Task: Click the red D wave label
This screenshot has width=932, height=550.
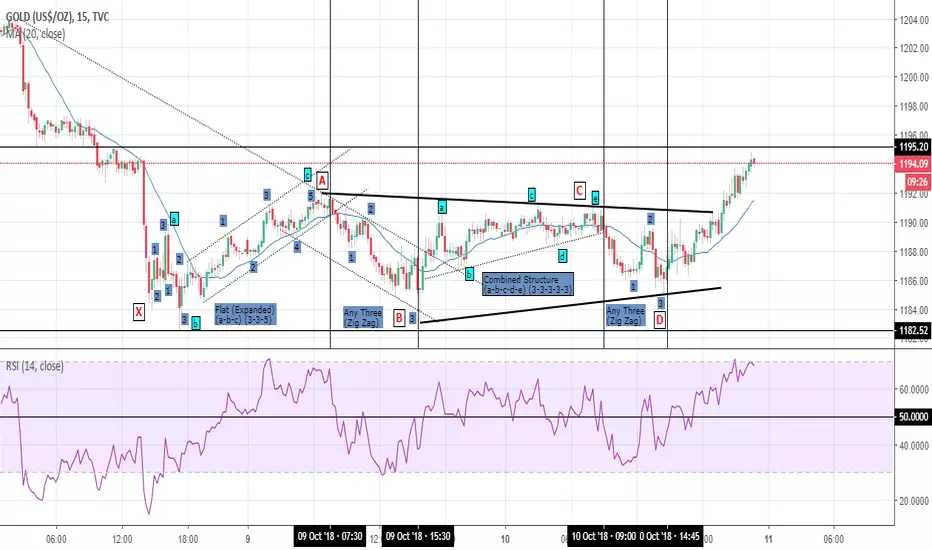Action: (659, 320)
